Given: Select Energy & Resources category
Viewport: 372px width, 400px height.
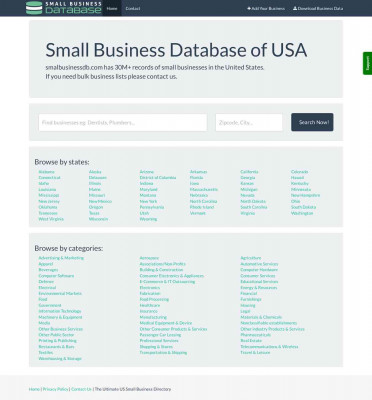Looking at the screenshot, I should point(259,288).
